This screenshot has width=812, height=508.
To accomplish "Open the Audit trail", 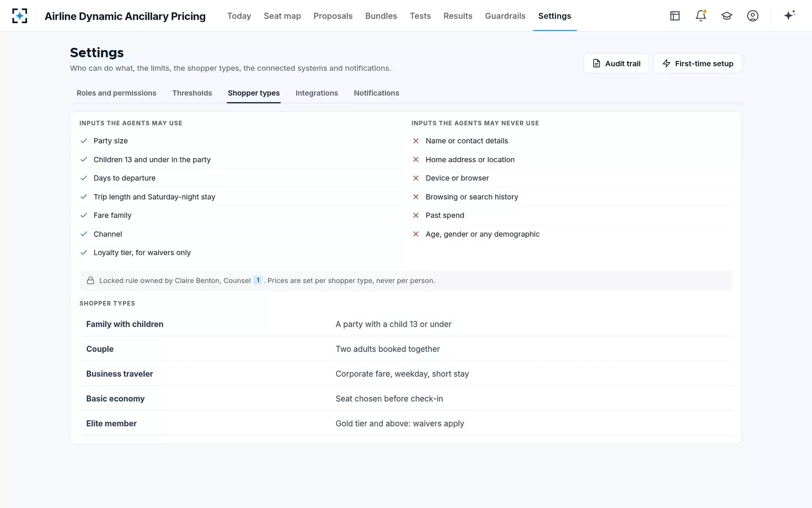I will [x=616, y=63].
